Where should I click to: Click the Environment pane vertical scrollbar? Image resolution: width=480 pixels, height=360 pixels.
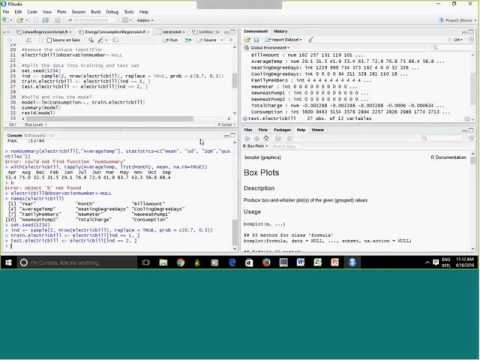click(473, 88)
